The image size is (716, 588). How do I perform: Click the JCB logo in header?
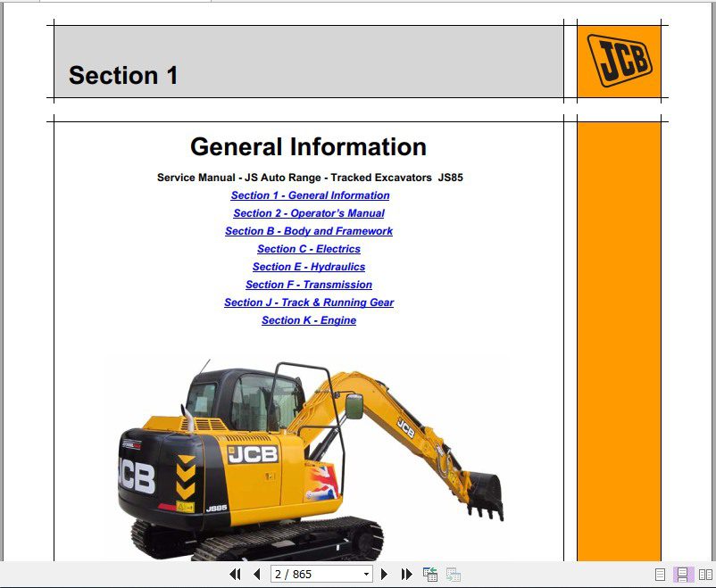click(x=620, y=61)
